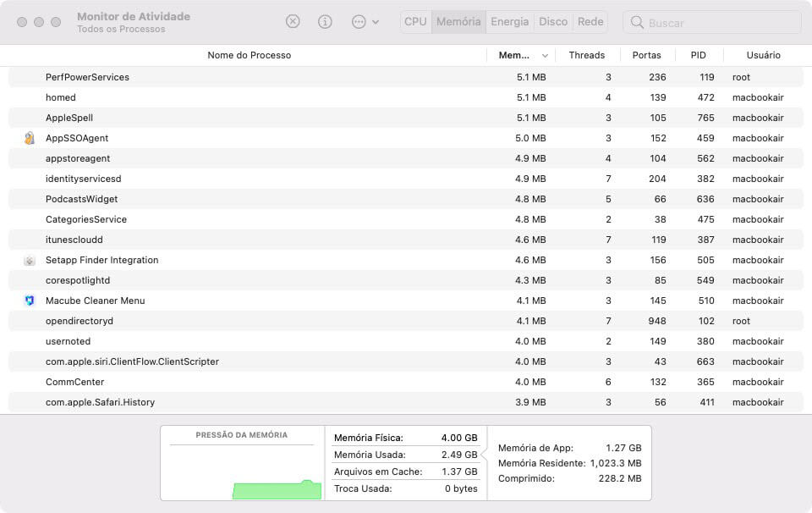Viewport: 812px width, 513px height.
Task: Select the AppleSpell process
Action: 405,118
